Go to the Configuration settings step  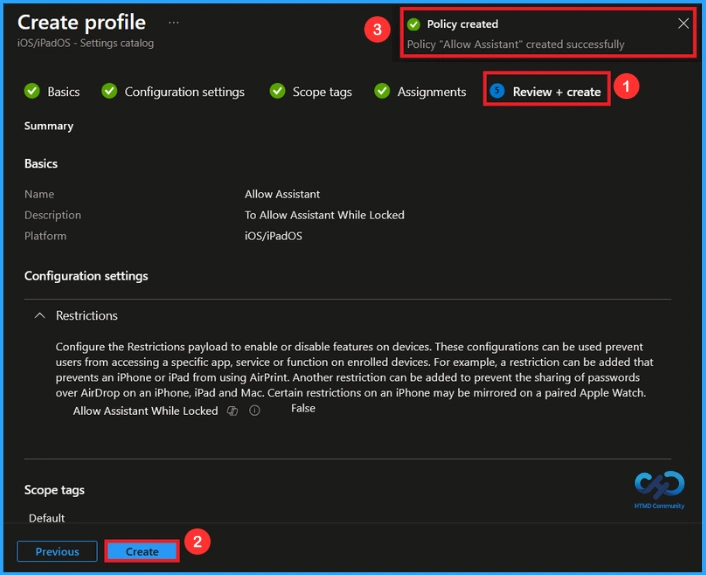point(185,92)
